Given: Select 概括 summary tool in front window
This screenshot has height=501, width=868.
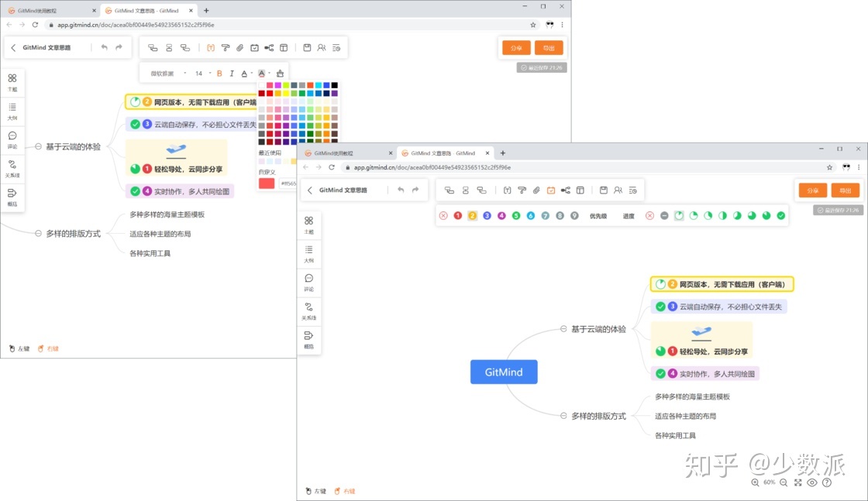Looking at the screenshot, I should point(309,339).
